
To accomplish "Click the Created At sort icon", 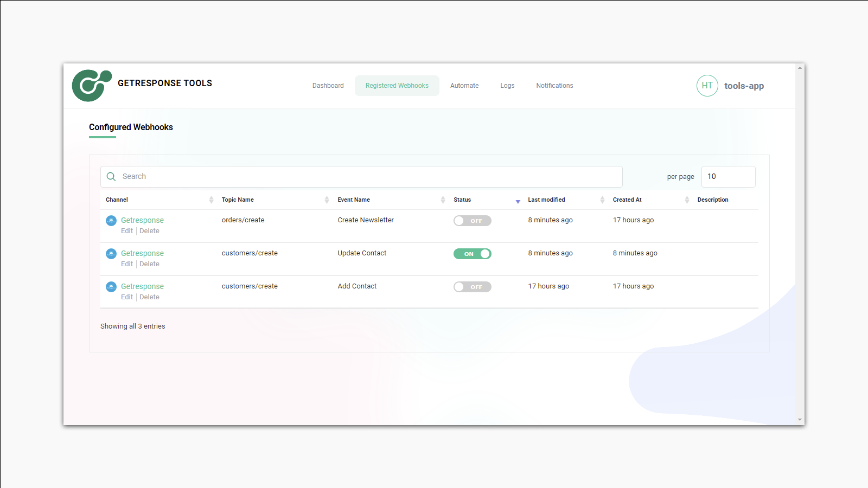I will [x=687, y=200].
